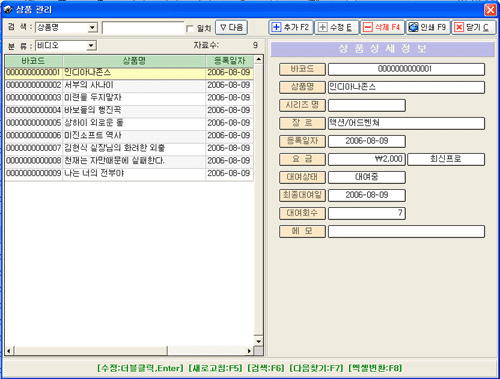500x379 pixels.
Task: Select the row 서부의 사나이
Action: pos(129,85)
